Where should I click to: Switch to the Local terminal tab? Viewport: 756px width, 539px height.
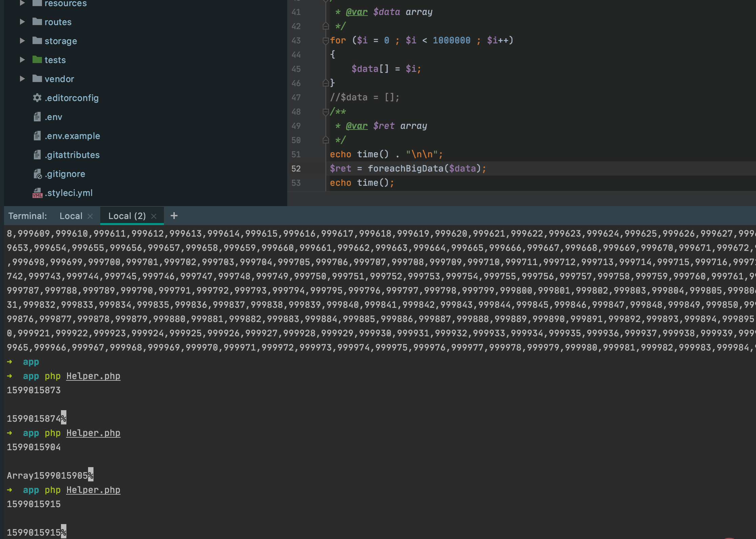[x=71, y=216]
